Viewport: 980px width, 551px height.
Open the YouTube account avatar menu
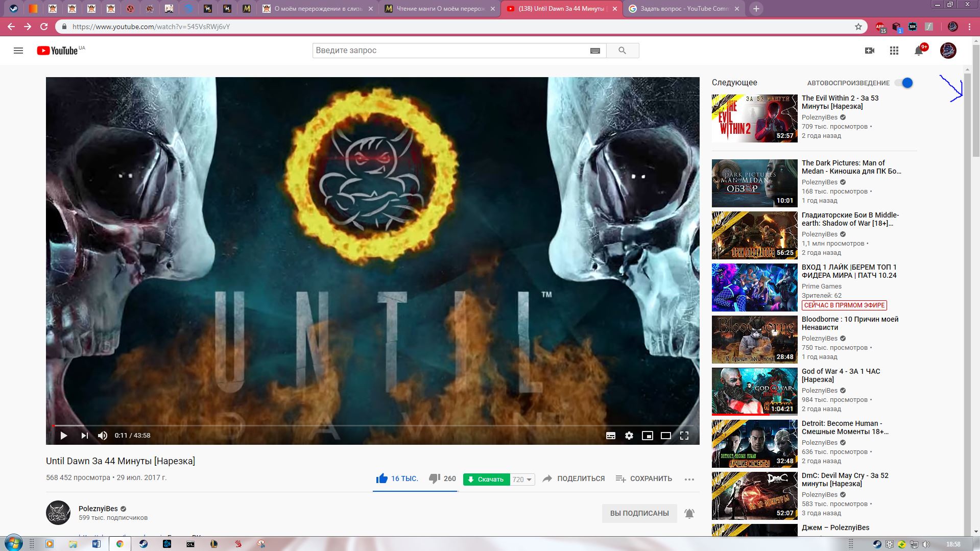[948, 51]
